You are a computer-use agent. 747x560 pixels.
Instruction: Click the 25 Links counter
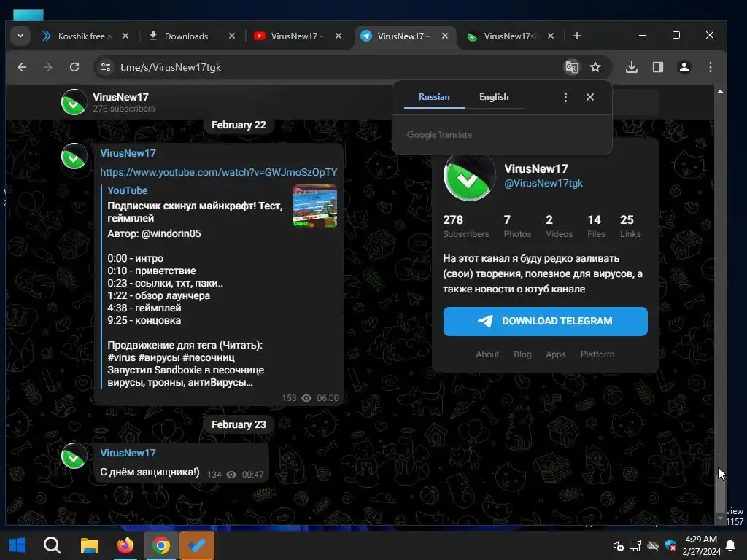[630, 226]
